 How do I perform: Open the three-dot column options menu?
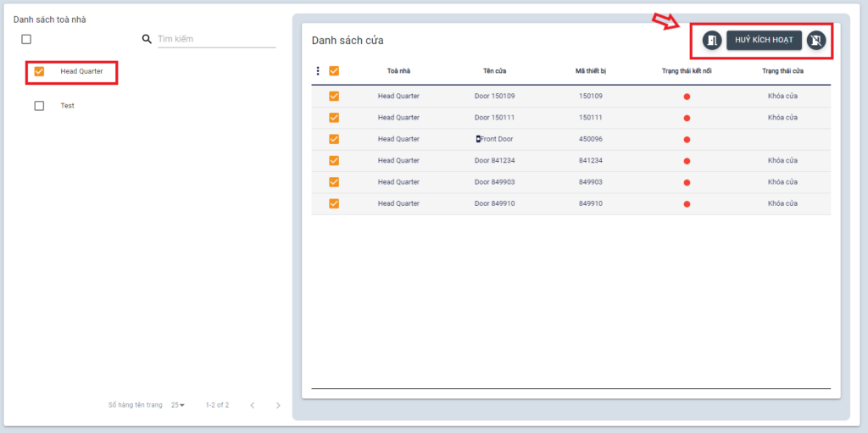click(x=318, y=71)
